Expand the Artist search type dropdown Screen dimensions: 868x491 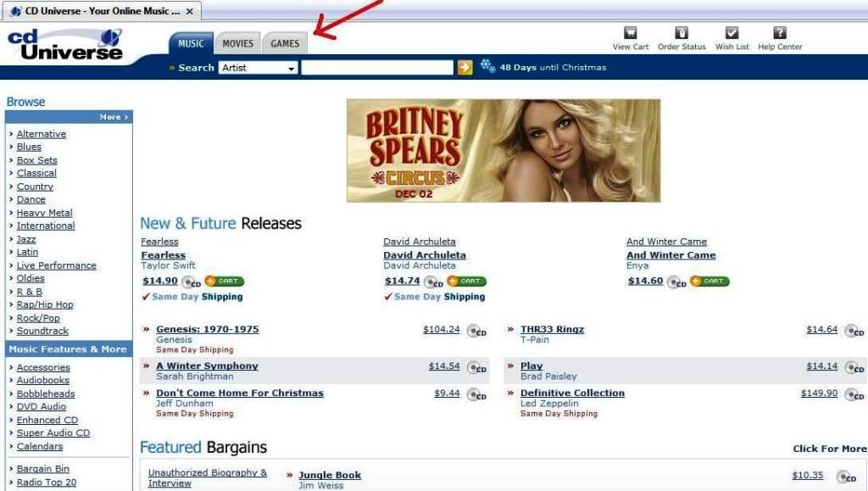tap(259, 68)
